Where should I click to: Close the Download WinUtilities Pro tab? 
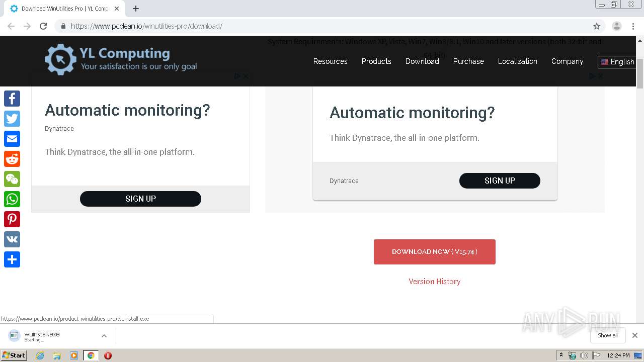coord(117,9)
